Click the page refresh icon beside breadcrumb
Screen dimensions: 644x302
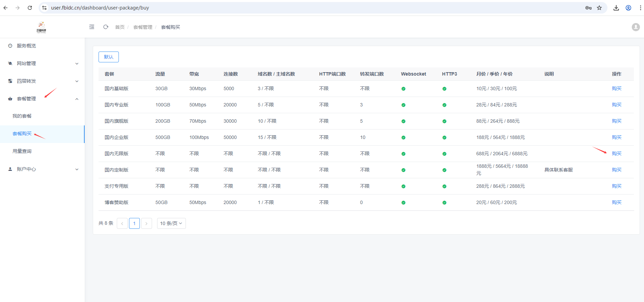(x=106, y=27)
